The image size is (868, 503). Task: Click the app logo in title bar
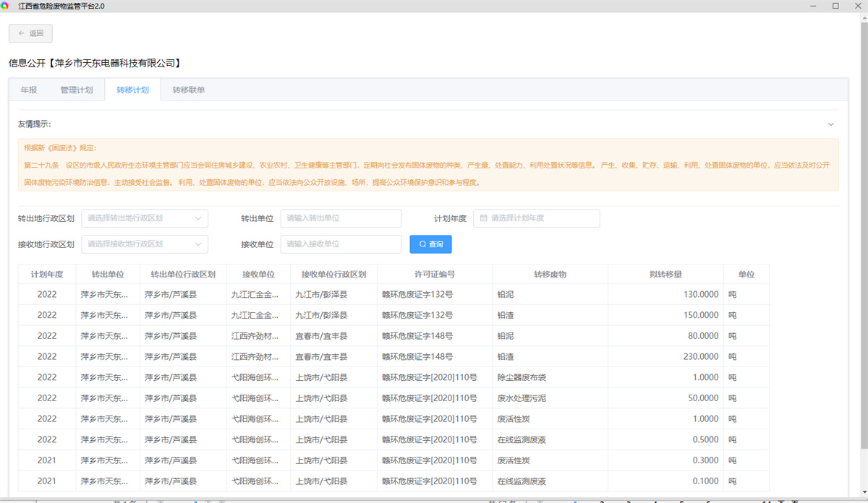[x=6, y=6]
